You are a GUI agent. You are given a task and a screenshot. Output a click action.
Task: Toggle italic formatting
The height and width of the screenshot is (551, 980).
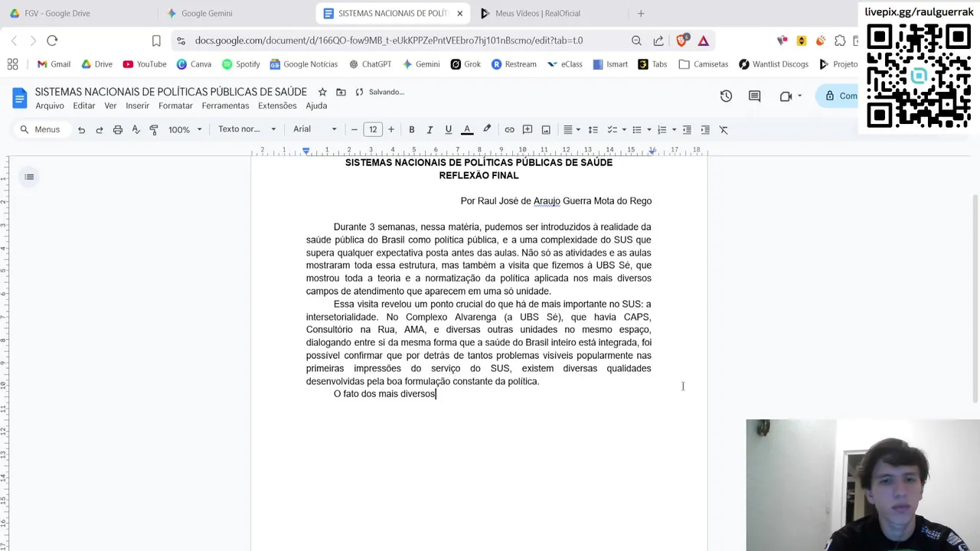430,130
